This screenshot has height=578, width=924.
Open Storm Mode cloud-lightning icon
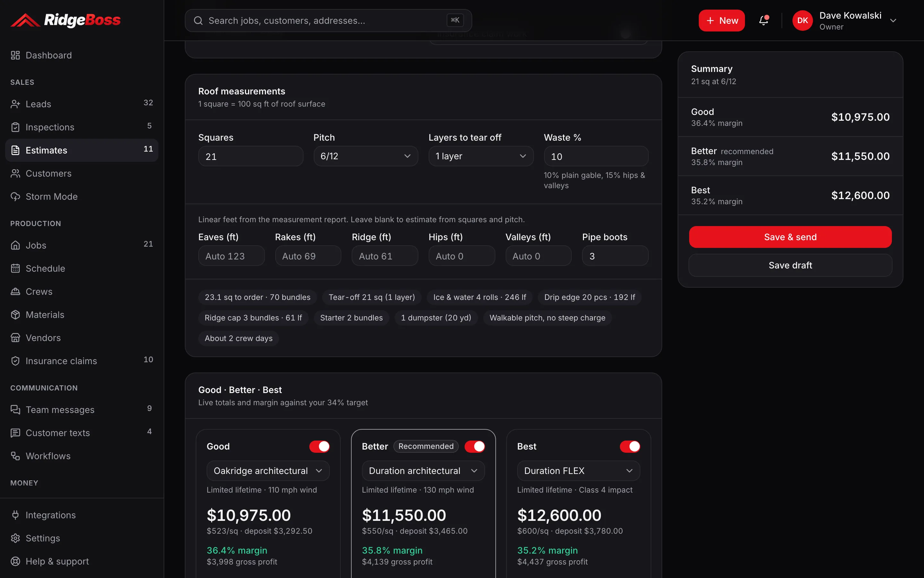(15, 197)
